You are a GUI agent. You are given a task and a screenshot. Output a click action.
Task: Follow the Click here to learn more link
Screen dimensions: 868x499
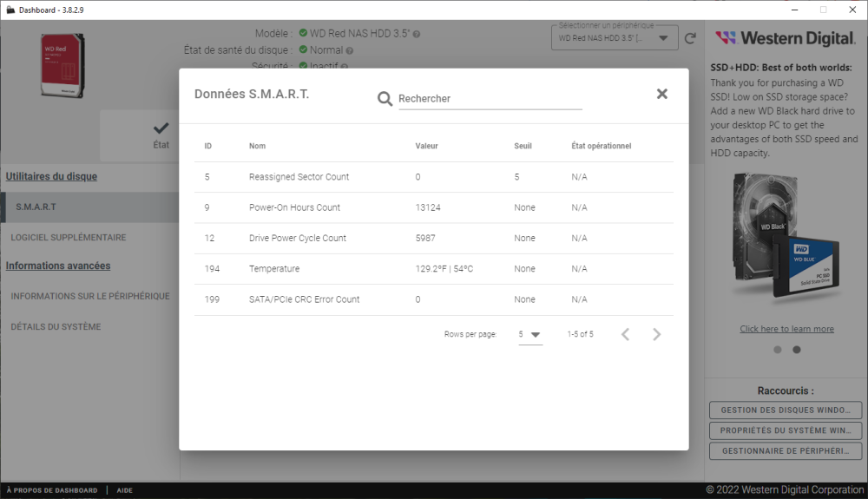[x=786, y=329]
